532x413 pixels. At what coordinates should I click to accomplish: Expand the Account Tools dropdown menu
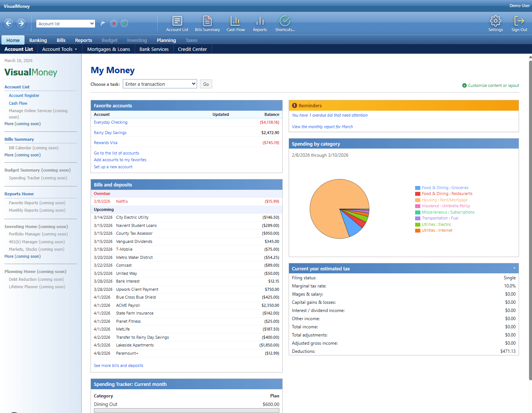tap(59, 49)
